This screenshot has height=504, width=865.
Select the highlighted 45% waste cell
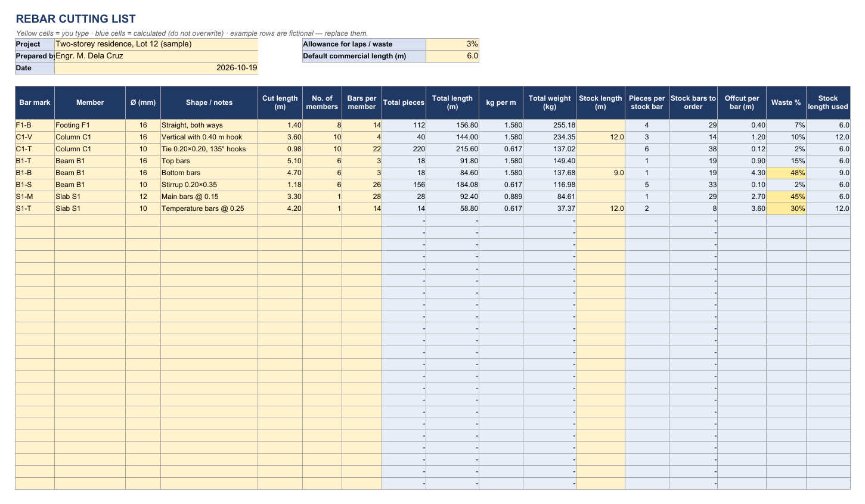[786, 197]
